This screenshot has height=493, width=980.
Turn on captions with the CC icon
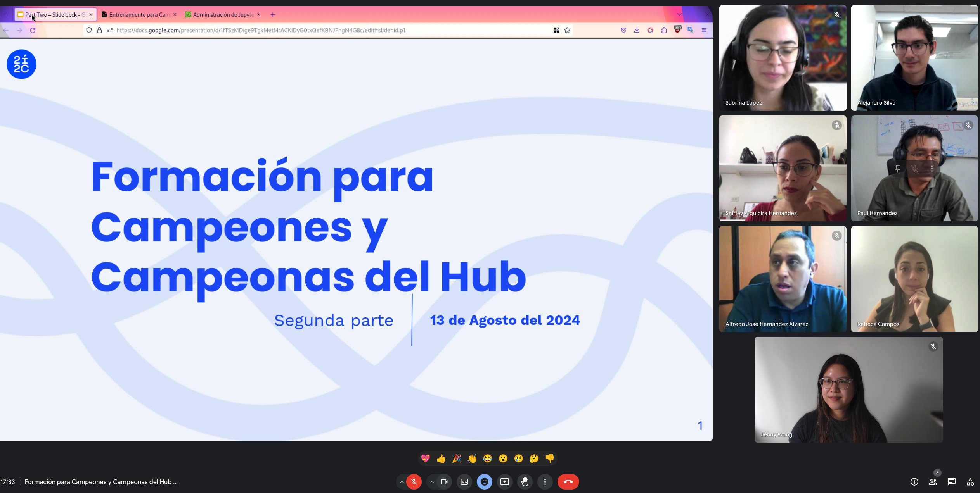coord(464,481)
